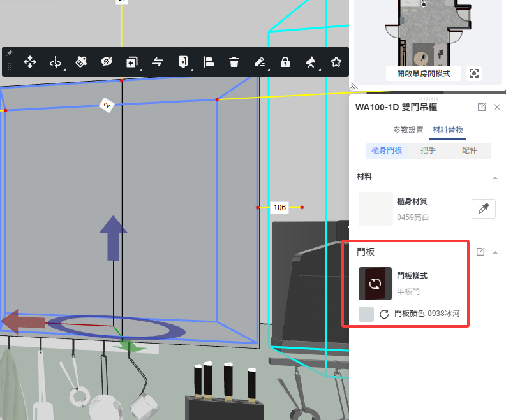Flip the cabinet with mirror arrows icon
Image resolution: width=506 pixels, height=420 pixels.
click(158, 62)
